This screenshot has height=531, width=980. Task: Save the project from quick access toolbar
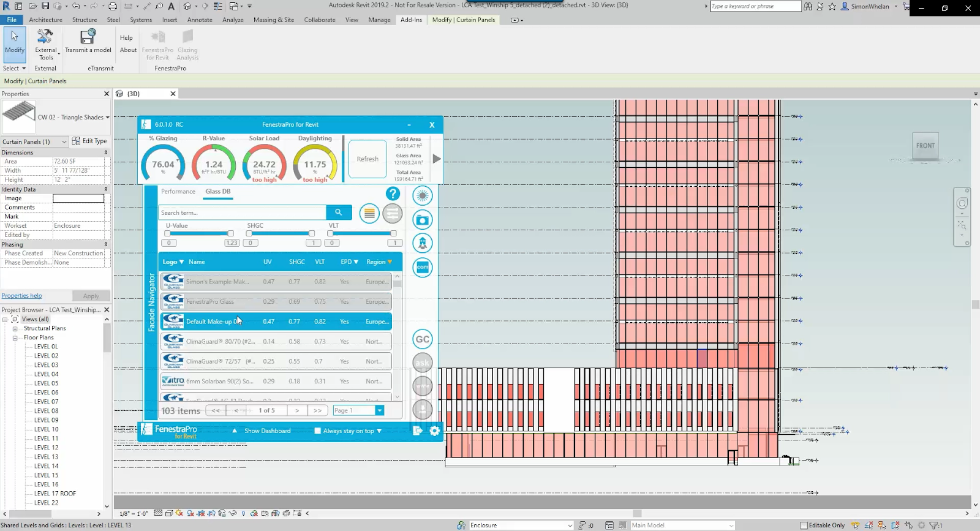click(45, 6)
